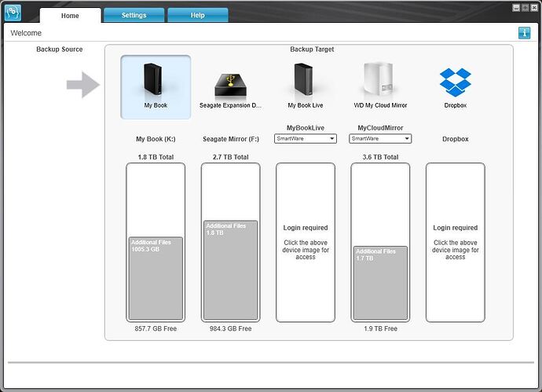The image size is (542, 392).
Task: Click My Book Additional Files 1005.3 GB block
Action: point(156,278)
